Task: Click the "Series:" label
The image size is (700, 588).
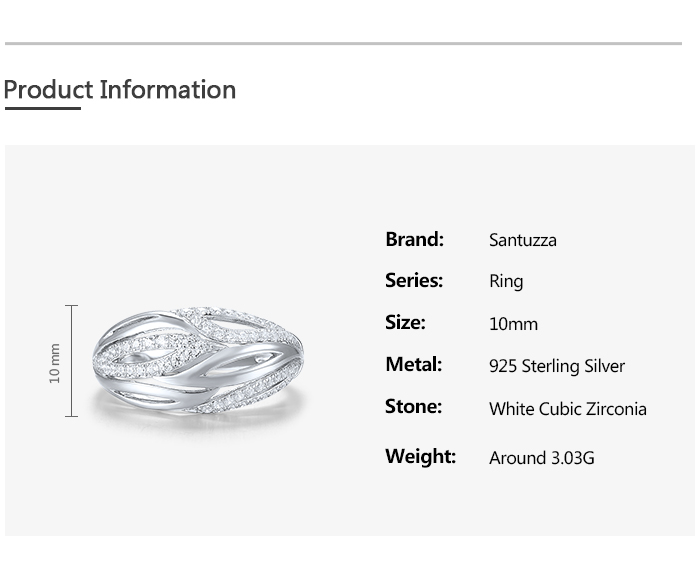Action: 413,281
